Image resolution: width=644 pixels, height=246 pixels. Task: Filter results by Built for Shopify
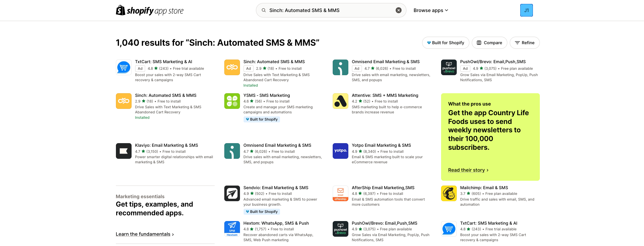click(446, 43)
